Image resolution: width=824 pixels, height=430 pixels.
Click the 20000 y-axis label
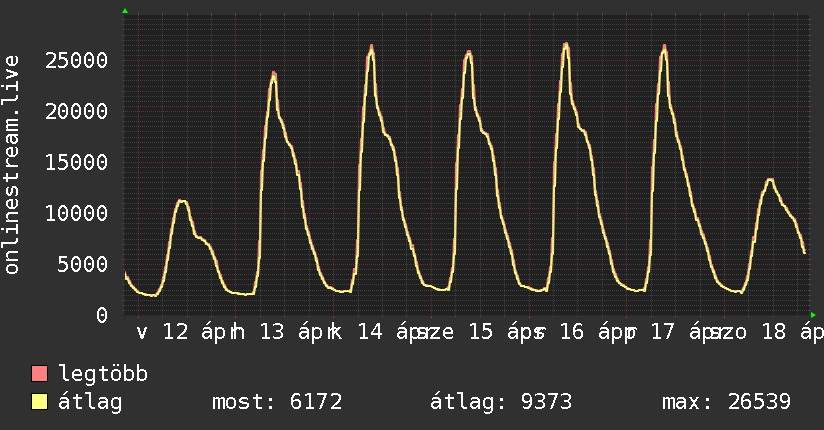[x=77, y=111]
